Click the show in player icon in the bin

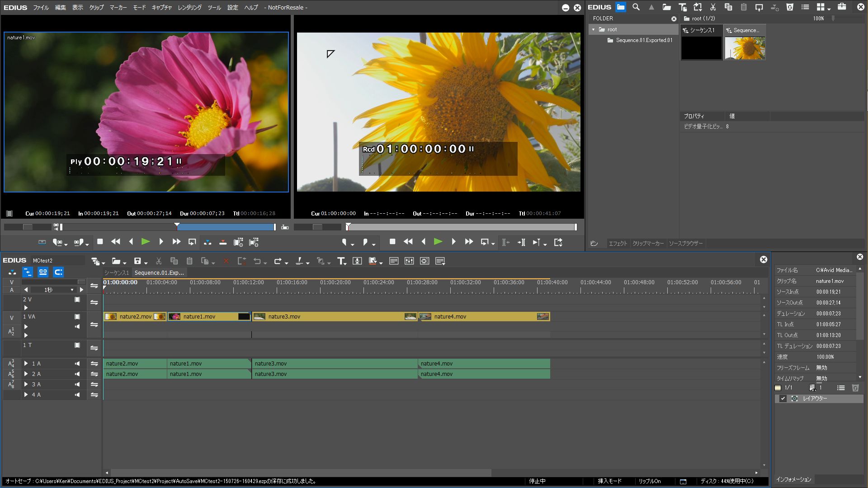(x=759, y=7)
